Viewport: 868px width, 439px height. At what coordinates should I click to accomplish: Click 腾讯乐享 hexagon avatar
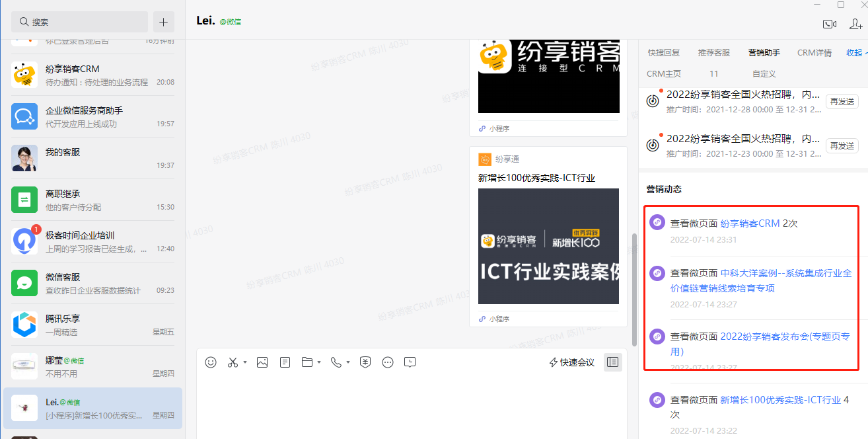(x=24, y=325)
